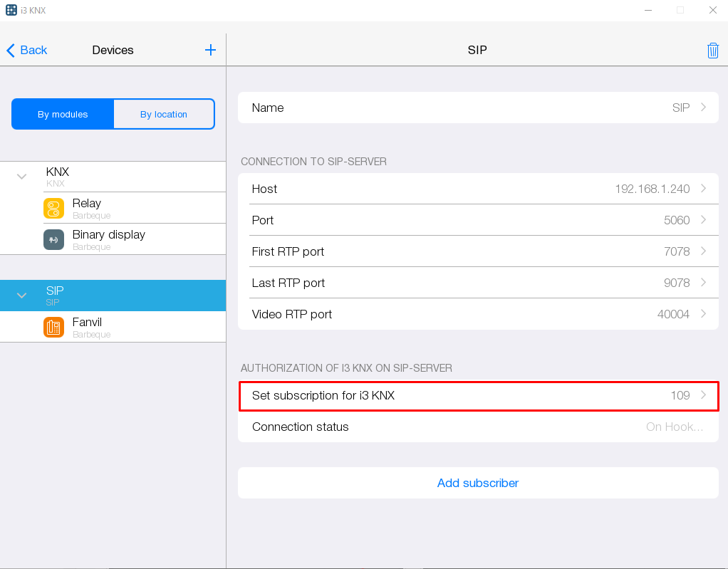This screenshot has height=569, width=728.
Task: Open First RTP port setting
Action: tap(477, 251)
